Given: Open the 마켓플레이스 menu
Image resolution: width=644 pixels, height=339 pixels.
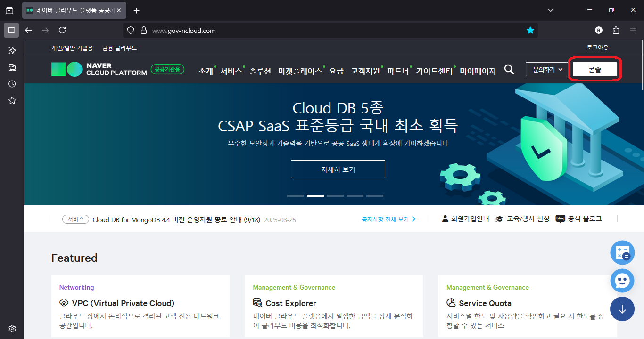Looking at the screenshot, I should [300, 71].
